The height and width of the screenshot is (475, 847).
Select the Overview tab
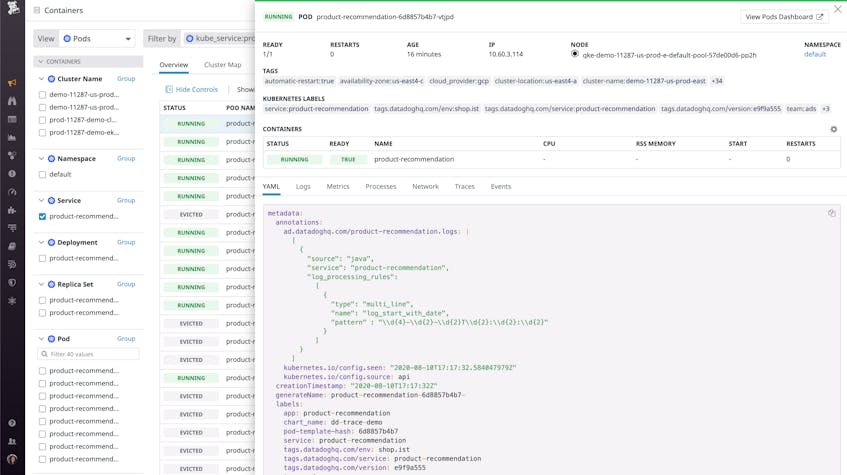[173, 65]
